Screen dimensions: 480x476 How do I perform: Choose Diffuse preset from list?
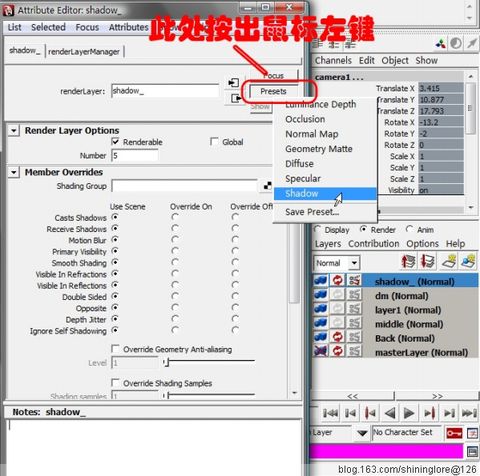[325, 164]
